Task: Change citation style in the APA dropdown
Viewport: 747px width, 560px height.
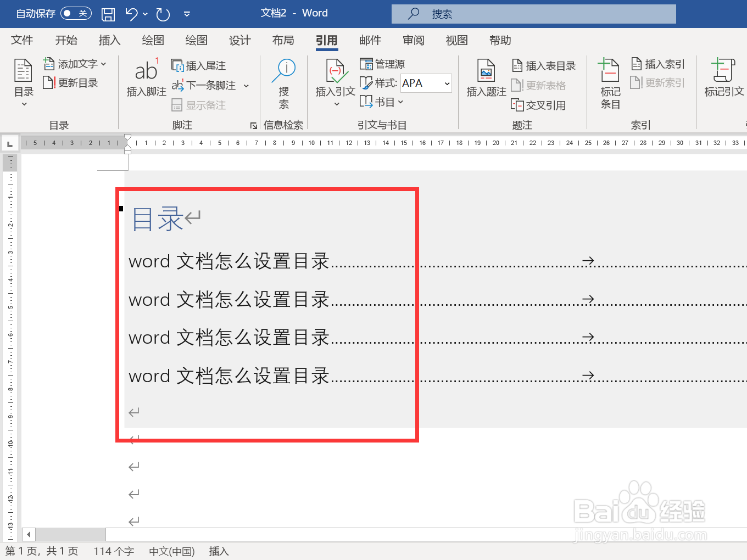Action: 426,83
